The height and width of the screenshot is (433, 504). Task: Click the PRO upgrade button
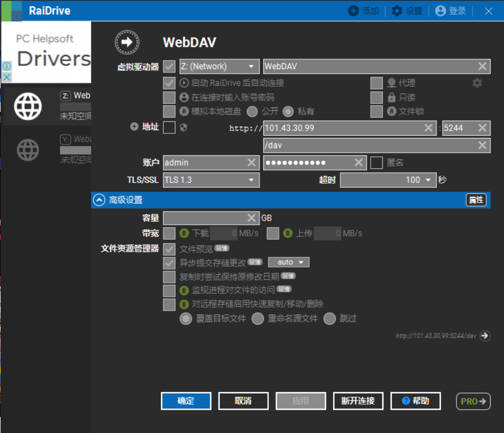(473, 401)
